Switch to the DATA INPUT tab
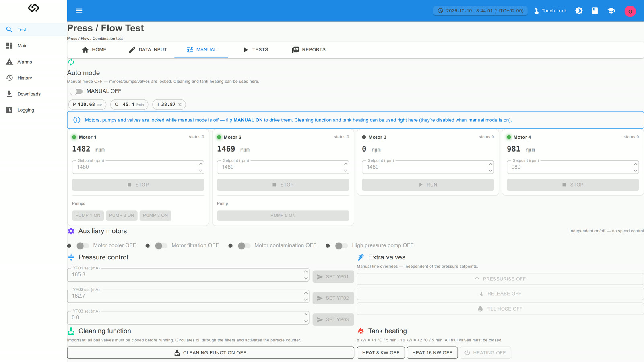This screenshot has width=644, height=362. 148,50
